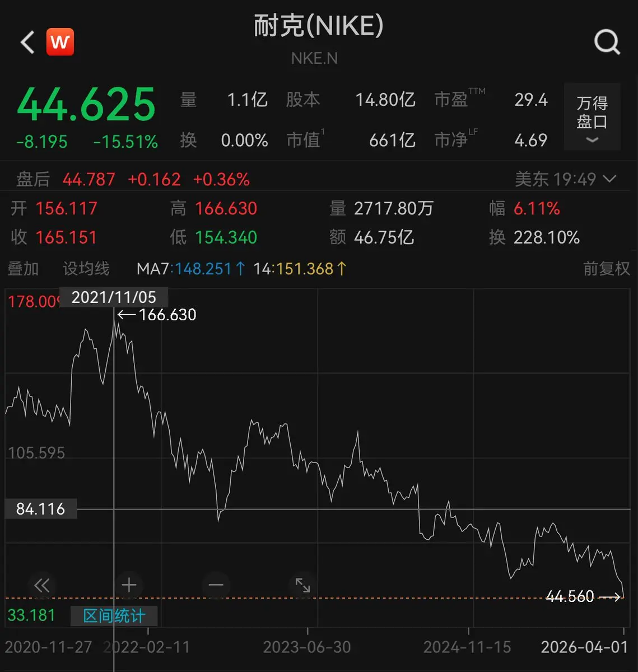Select the share capital 14.80亿
Viewport: 638px width, 672px height.
pyautogui.click(x=385, y=100)
